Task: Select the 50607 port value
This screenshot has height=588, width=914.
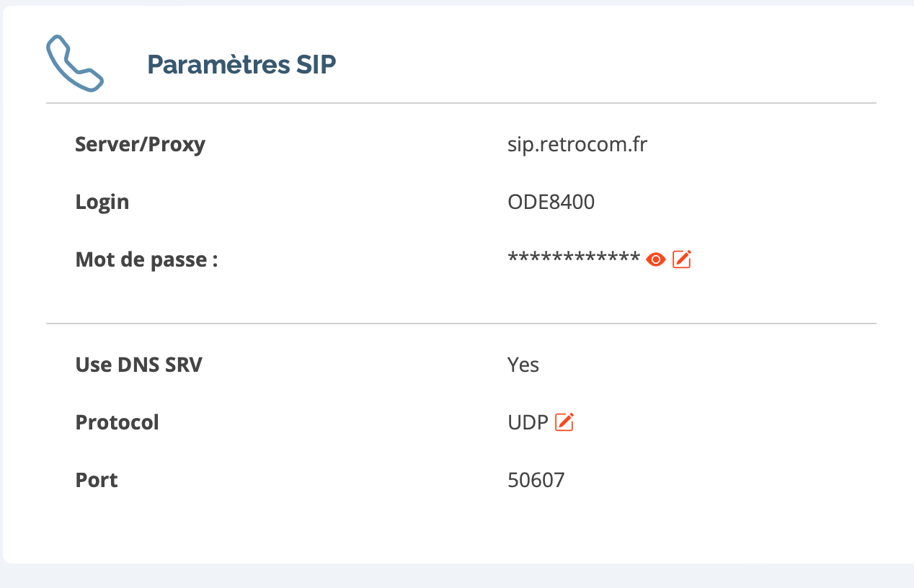Action: point(536,480)
